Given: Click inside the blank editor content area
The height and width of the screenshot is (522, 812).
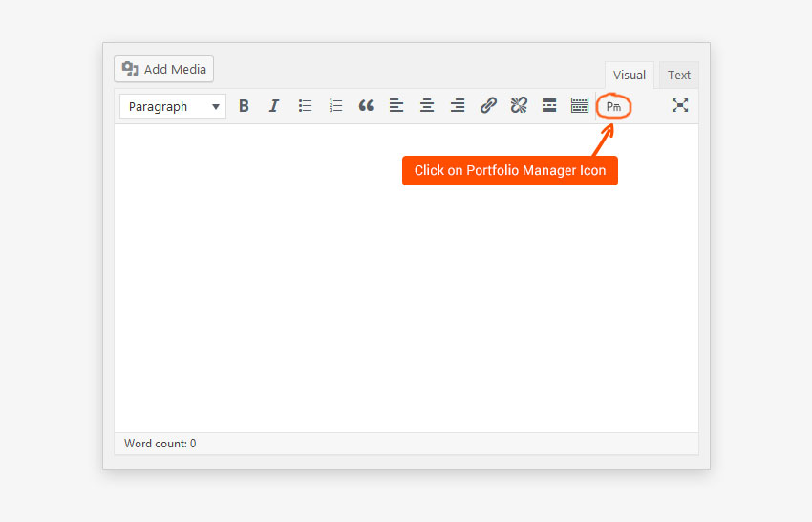Looking at the screenshot, I should point(406,306).
